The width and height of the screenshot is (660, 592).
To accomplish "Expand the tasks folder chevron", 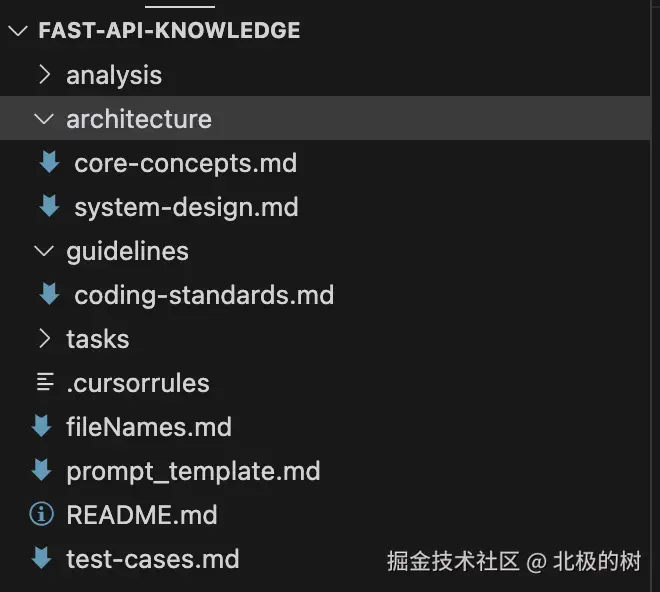I will pos(43,339).
